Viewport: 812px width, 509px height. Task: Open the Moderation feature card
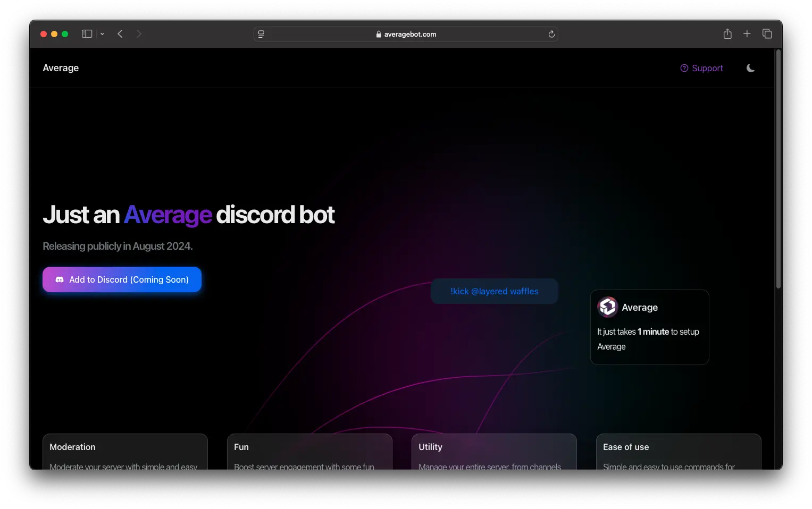tap(125, 452)
